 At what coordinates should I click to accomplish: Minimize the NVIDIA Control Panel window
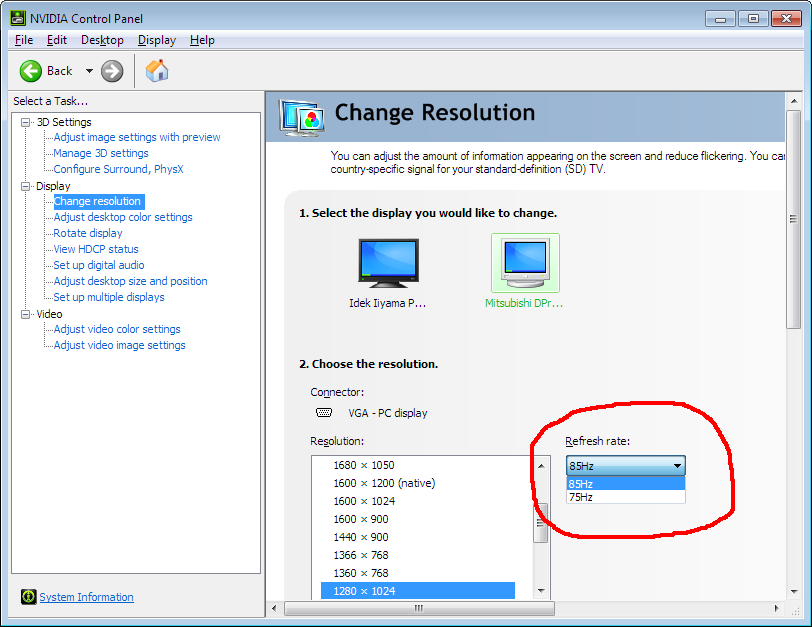pyautogui.click(x=720, y=19)
